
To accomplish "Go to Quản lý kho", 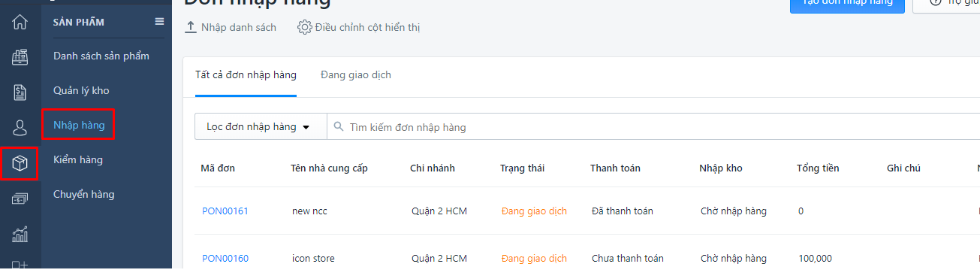I will 81,90.
